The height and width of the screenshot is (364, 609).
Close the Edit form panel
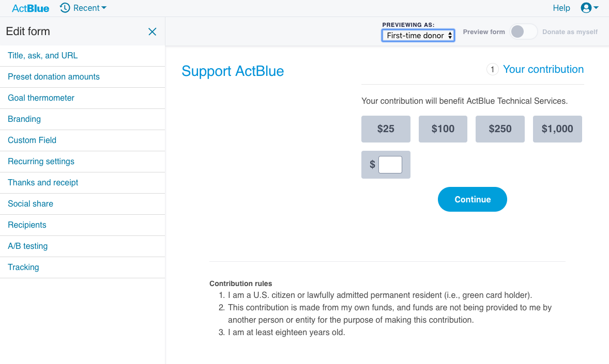pos(152,32)
